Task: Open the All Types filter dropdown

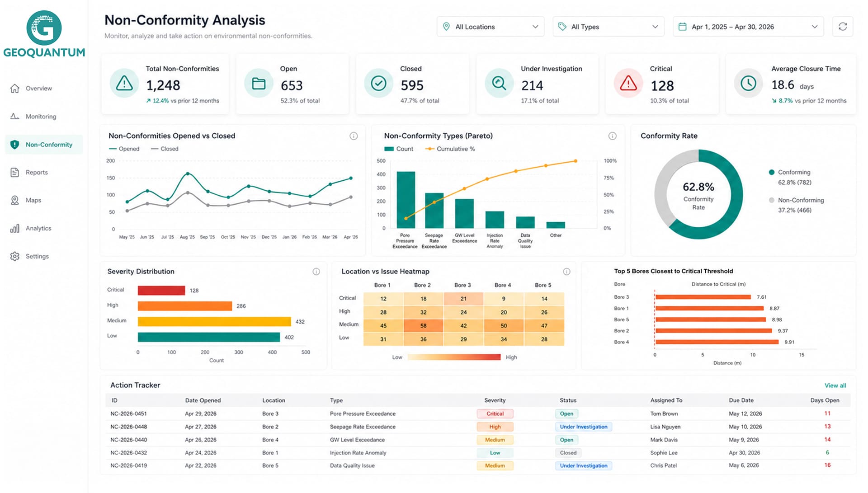Action: (609, 27)
